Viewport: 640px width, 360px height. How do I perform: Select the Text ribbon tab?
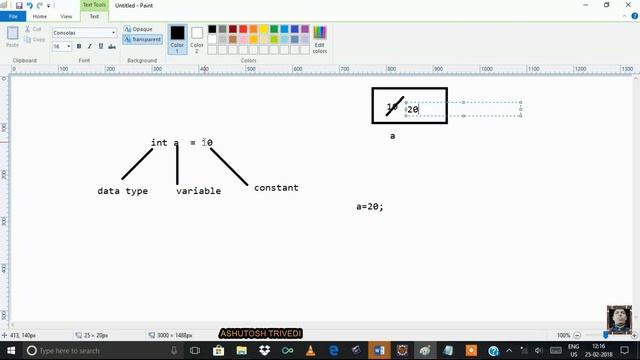94,16
